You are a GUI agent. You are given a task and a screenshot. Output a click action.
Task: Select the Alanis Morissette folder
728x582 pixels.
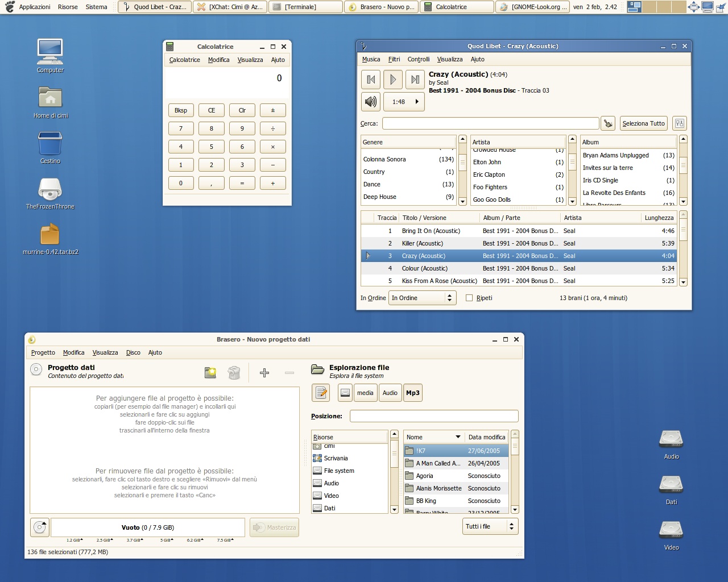click(x=456, y=488)
